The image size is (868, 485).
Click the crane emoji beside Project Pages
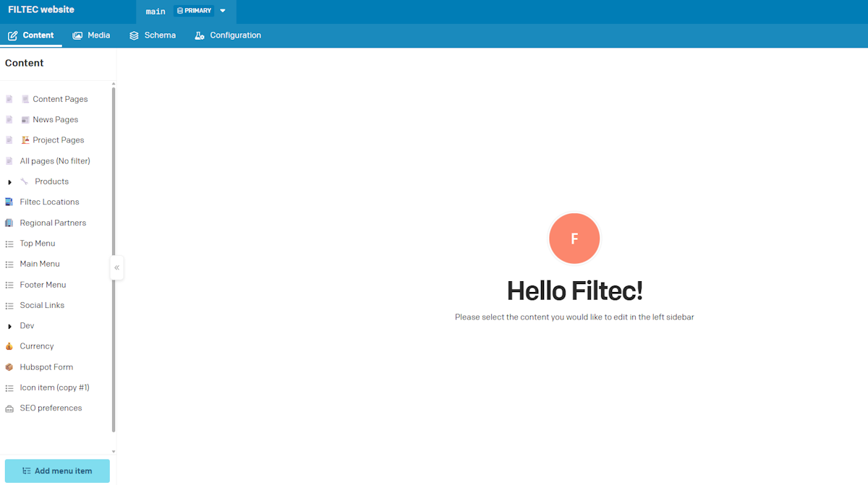25,140
